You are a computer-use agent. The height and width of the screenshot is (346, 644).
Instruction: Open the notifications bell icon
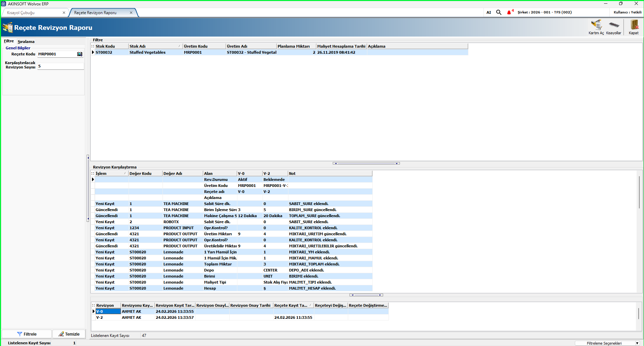509,12
